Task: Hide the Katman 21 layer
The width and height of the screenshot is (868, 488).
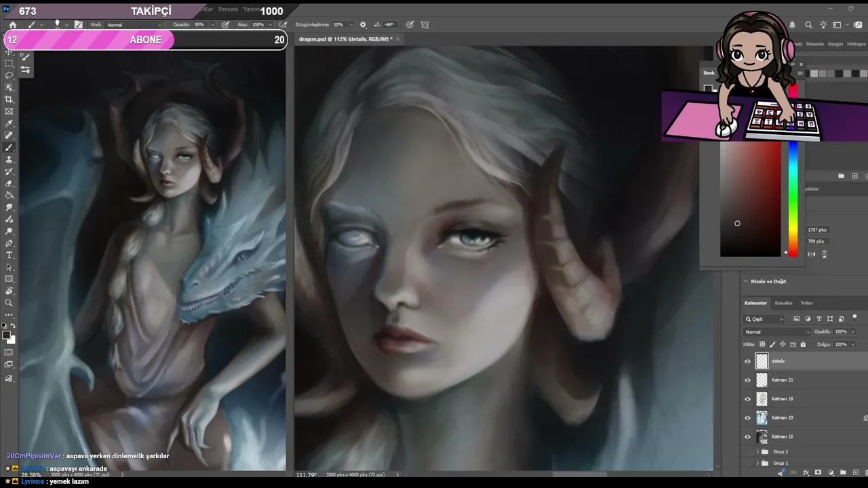Action: click(x=748, y=380)
